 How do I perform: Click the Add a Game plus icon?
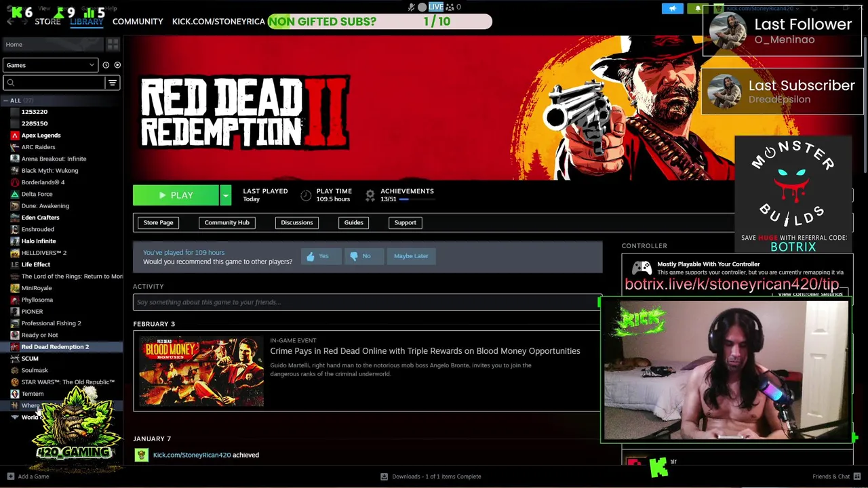coord(10,476)
